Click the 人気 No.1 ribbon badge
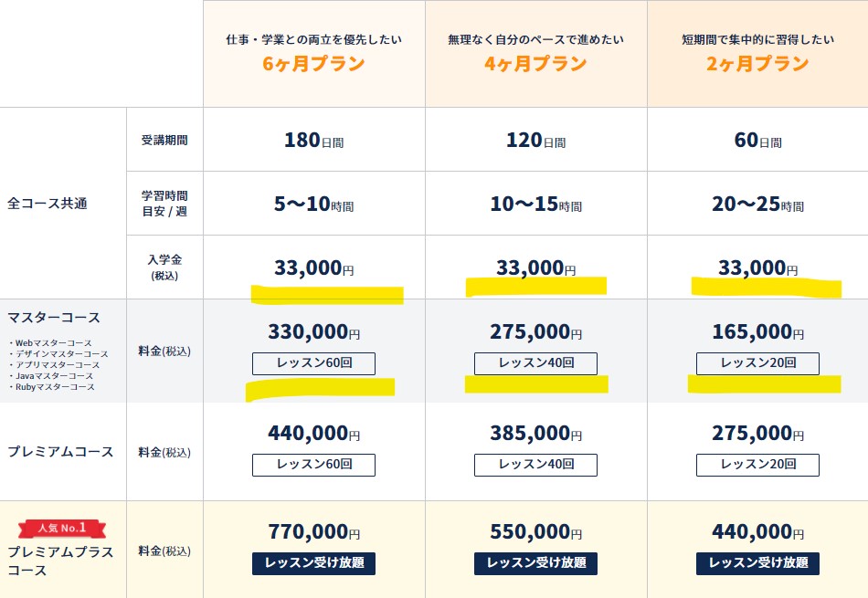 click(62, 529)
